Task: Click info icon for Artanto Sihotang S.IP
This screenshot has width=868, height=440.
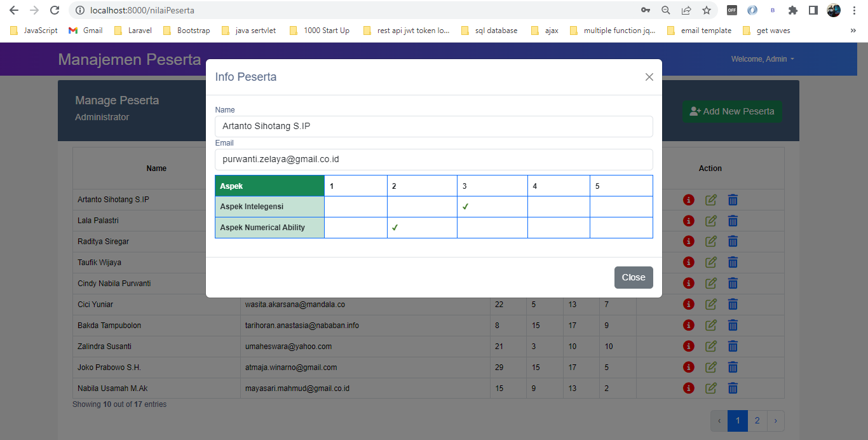Action: (688, 200)
